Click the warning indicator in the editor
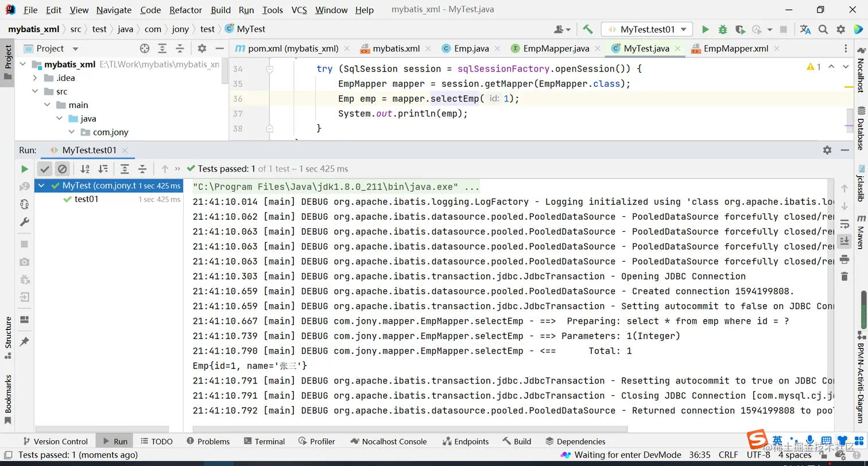Viewport: 868px width, 466px height. coord(813,67)
